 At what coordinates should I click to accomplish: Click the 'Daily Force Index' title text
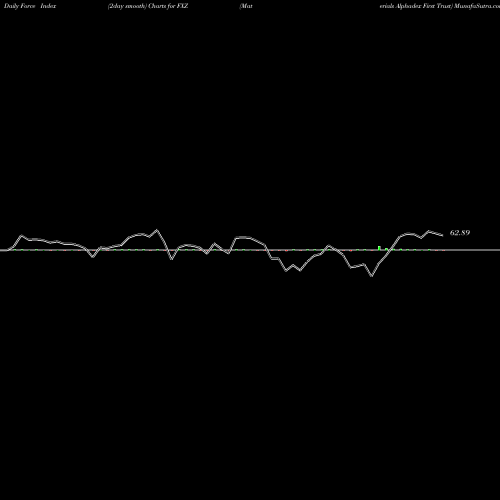(x=30, y=6)
